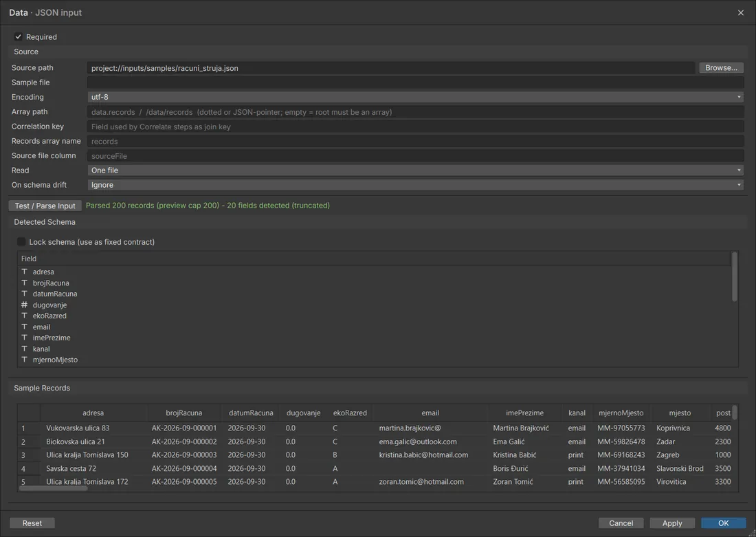Confirm the dialog with OK
The width and height of the screenshot is (756, 537).
click(x=723, y=523)
